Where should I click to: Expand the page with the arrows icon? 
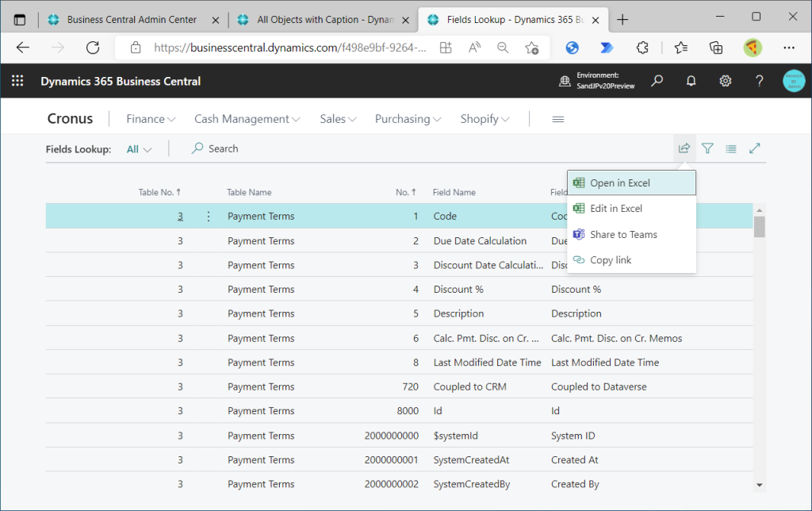[x=755, y=148]
